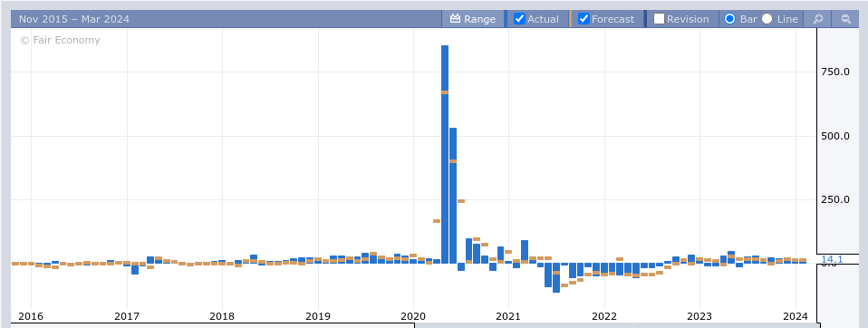This screenshot has height=328, width=868.
Task: Click the tallest blue bar in 2020
Action: (x=445, y=154)
